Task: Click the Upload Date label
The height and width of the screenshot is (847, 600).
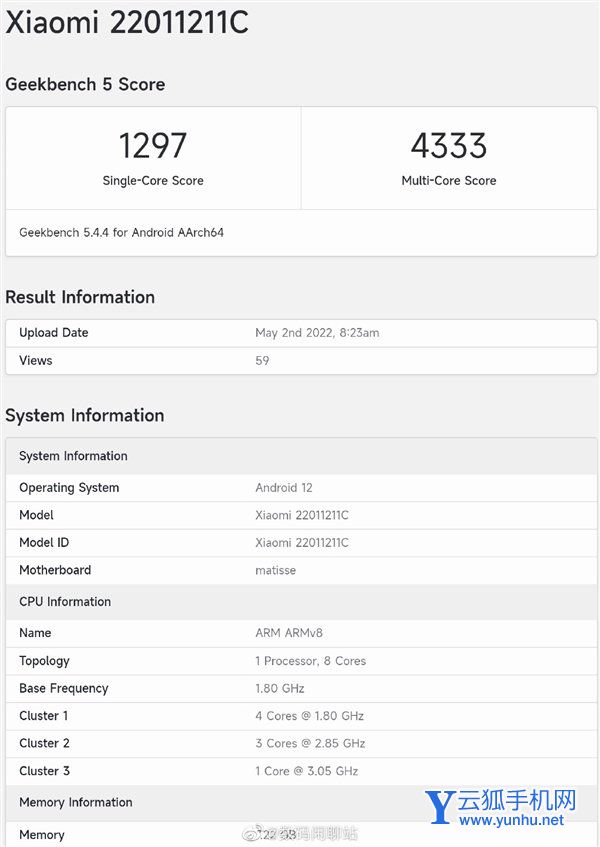Action: pyautogui.click(x=53, y=333)
